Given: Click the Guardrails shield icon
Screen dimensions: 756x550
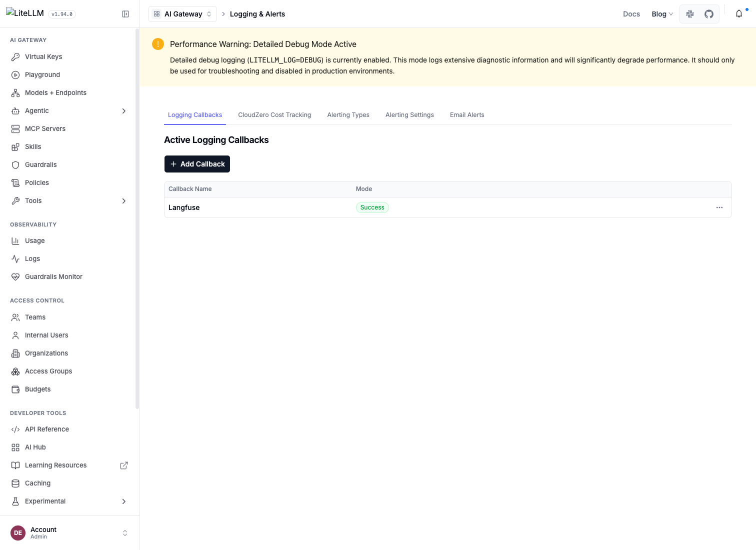Looking at the screenshot, I should coord(15,165).
